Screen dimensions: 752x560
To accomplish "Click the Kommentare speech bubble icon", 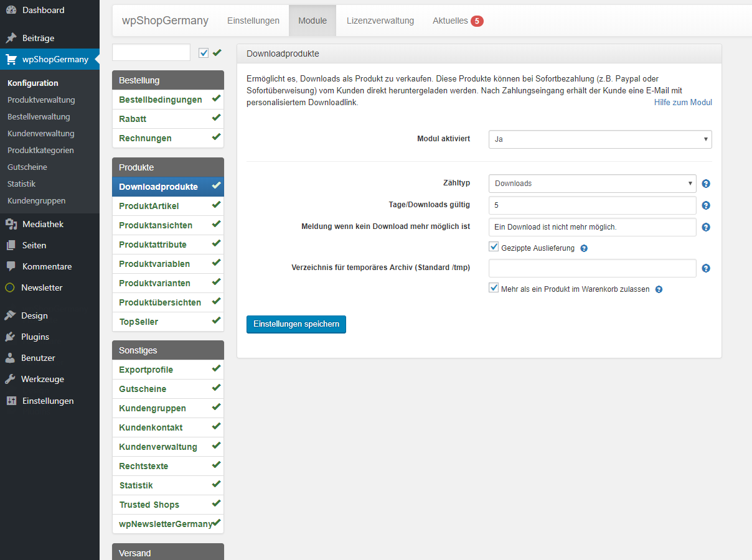I will (x=11, y=266).
